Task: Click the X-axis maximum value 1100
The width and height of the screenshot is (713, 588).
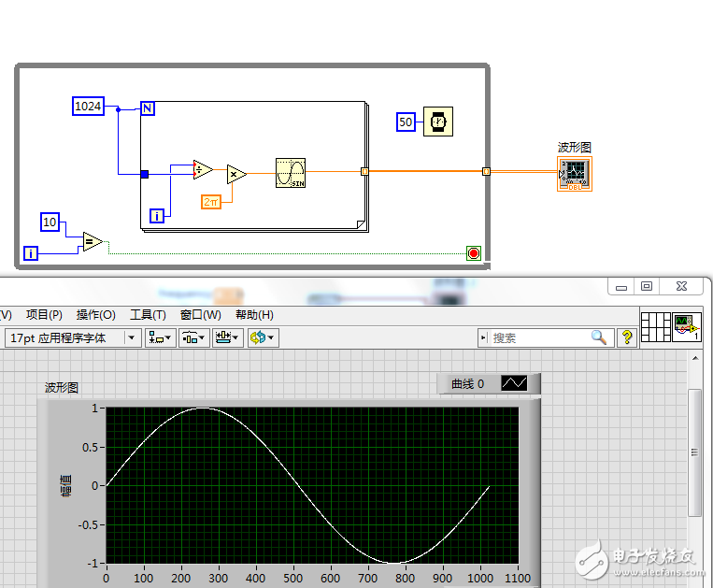Action: (518, 578)
